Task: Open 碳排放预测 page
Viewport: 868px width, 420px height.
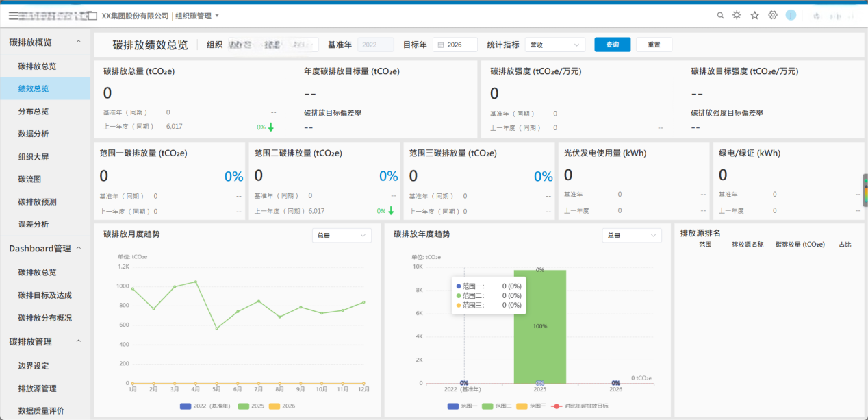Action: (x=45, y=202)
